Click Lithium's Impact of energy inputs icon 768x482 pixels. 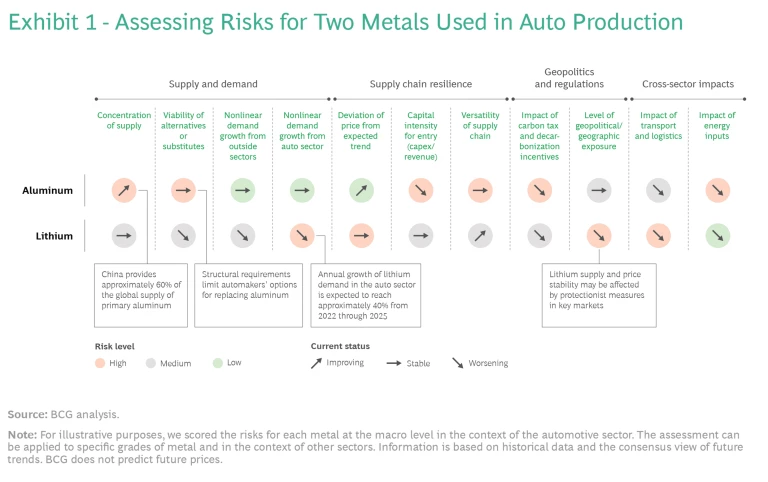[717, 236]
